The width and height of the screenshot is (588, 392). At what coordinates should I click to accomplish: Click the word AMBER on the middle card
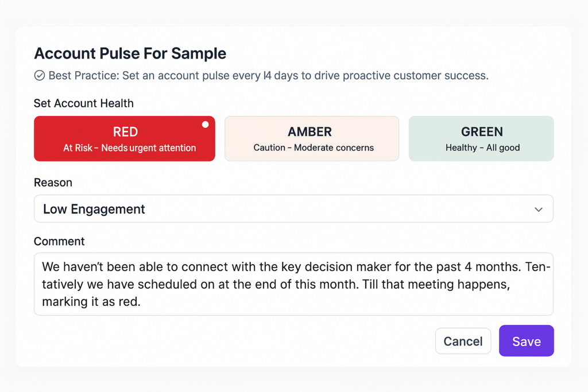310,132
